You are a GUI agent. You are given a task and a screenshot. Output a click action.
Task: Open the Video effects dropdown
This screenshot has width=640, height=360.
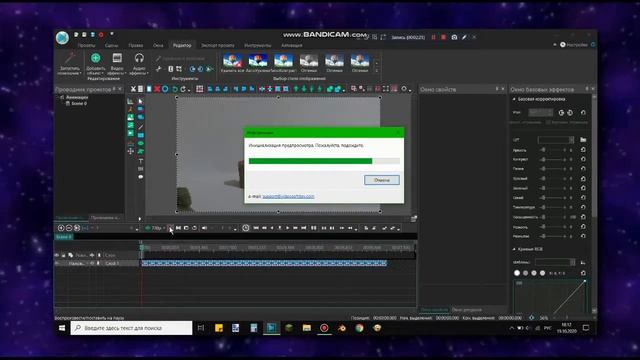[117, 64]
